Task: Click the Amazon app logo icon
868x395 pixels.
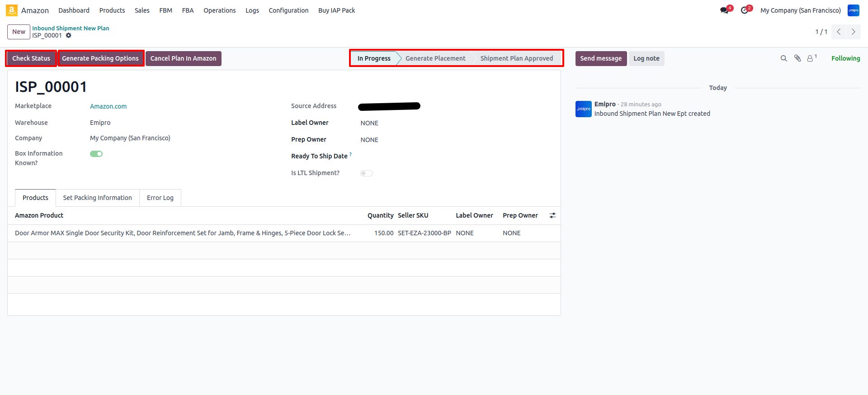Action: [x=12, y=10]
